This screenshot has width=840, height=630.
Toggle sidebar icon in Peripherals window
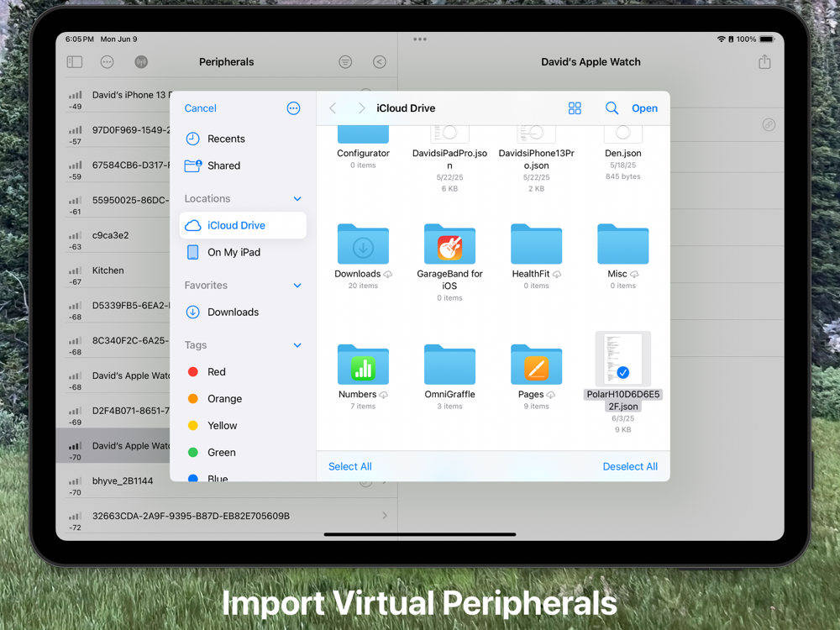[x=75, y=62]
